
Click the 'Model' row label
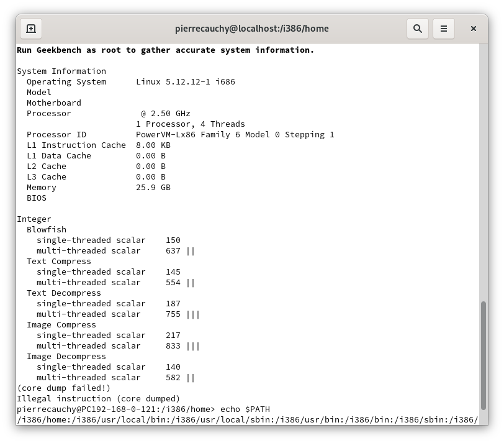[x=39, y=93]
